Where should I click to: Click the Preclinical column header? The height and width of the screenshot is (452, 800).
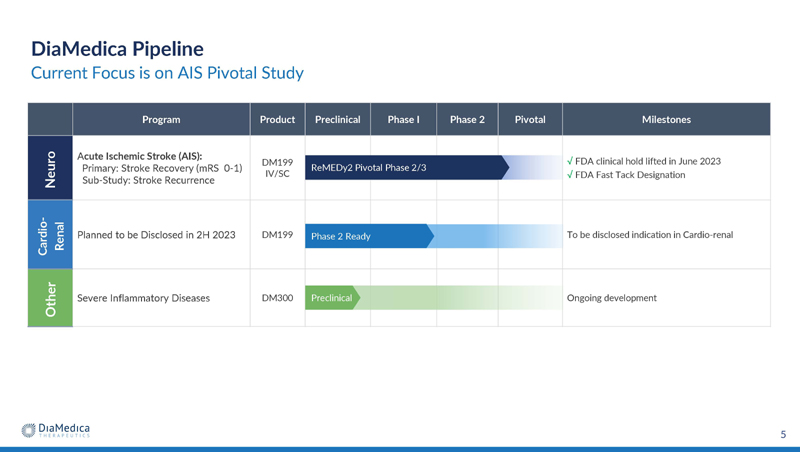(338, 119)
